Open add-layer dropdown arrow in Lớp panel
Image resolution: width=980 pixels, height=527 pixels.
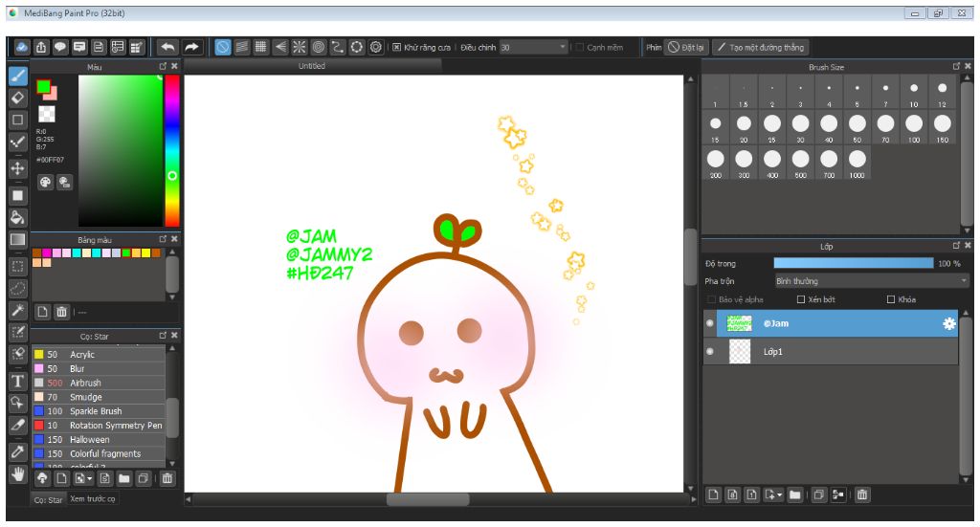(779, 495)
